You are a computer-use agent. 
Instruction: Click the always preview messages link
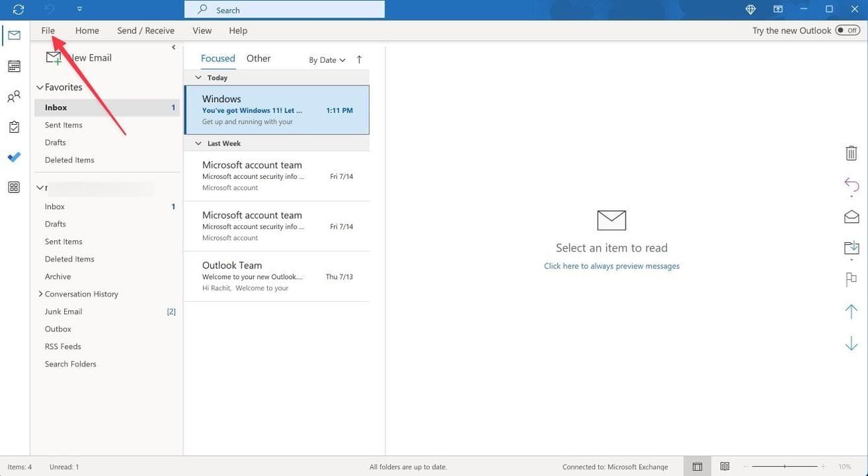pyautogui.click(x=612, y=266)
